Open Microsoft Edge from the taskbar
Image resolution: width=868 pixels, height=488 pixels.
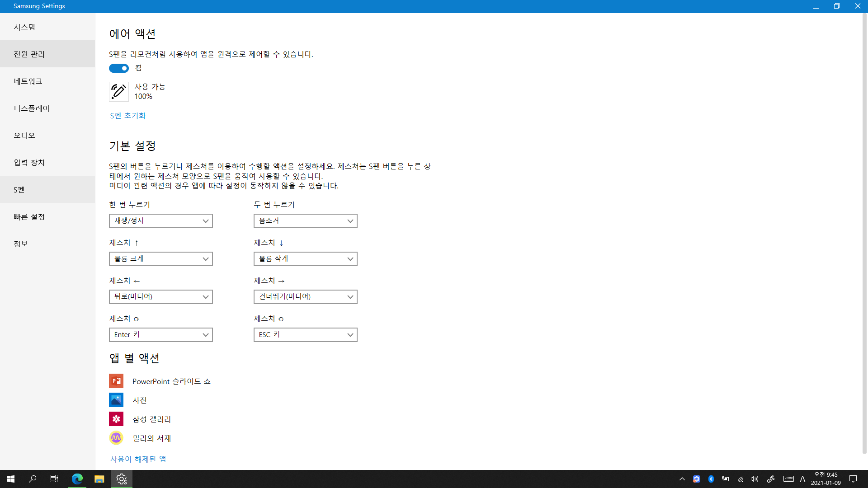(x=77, y=479)
